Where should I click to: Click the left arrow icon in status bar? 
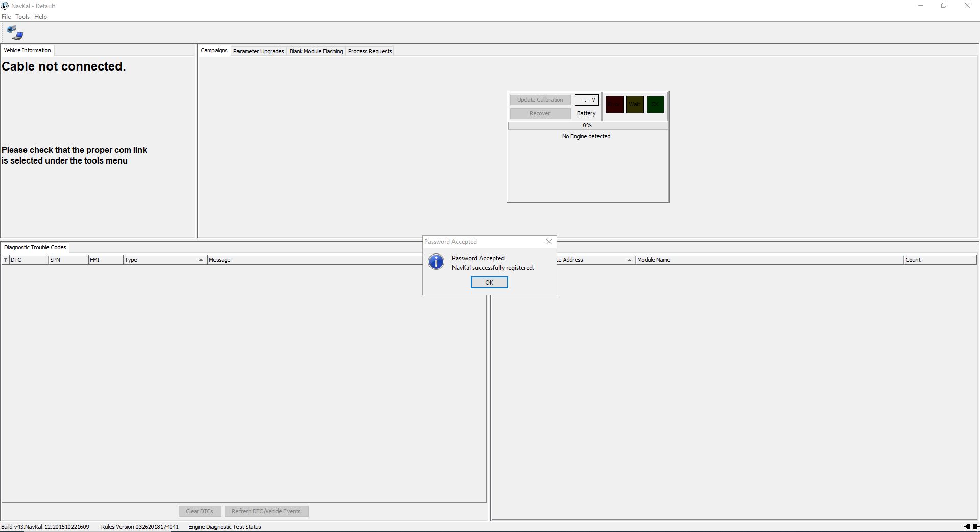coord(966,526)
